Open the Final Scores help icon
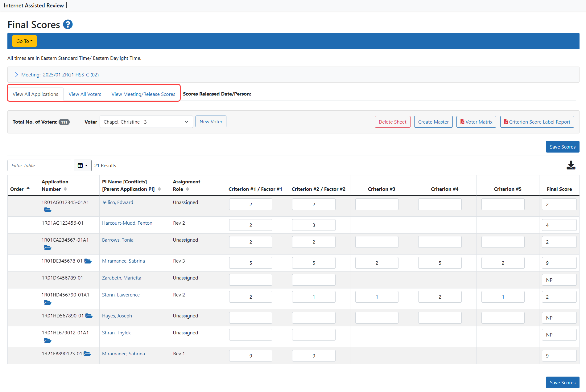 click(68, 24)
